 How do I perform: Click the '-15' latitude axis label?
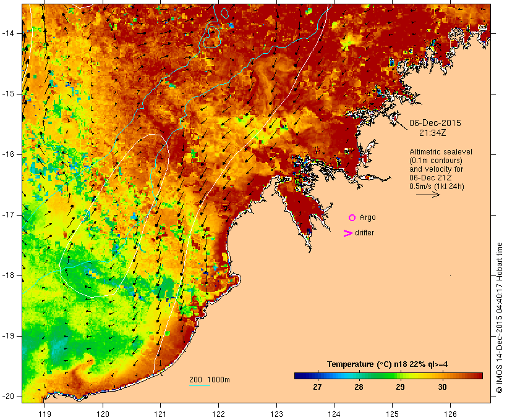coord(7,94)
